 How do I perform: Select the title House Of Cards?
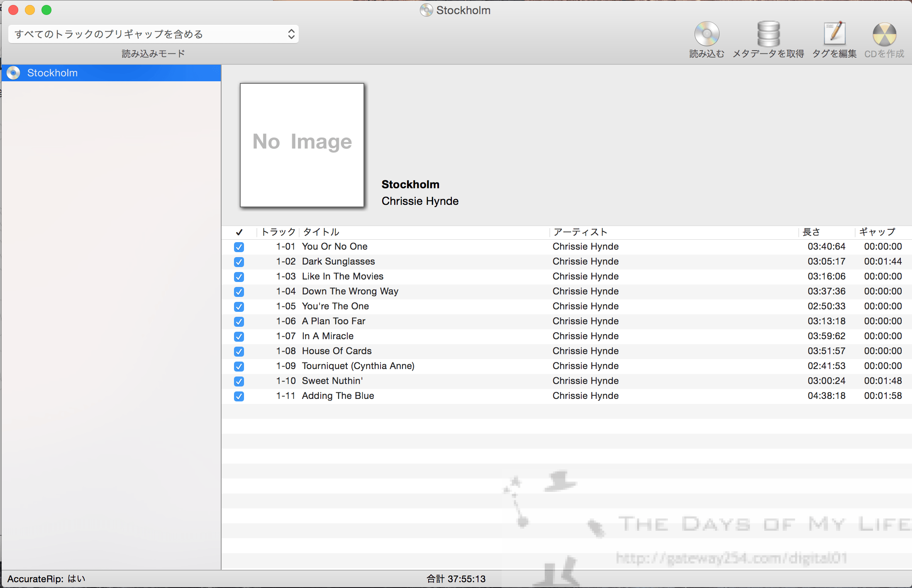(x=337, y=351)
